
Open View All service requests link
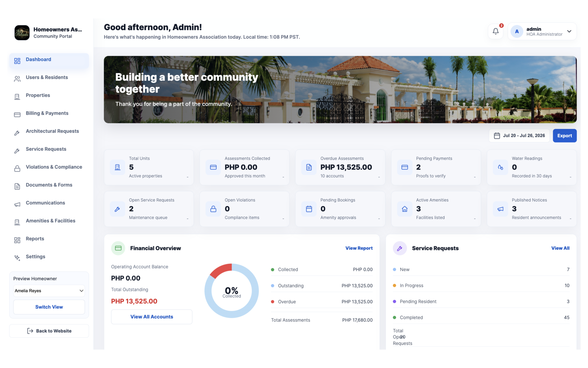(x=560, y=248)
